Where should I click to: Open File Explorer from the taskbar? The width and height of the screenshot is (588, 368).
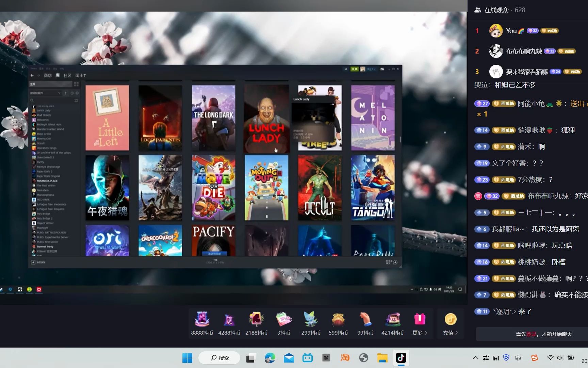pos(382,358)
